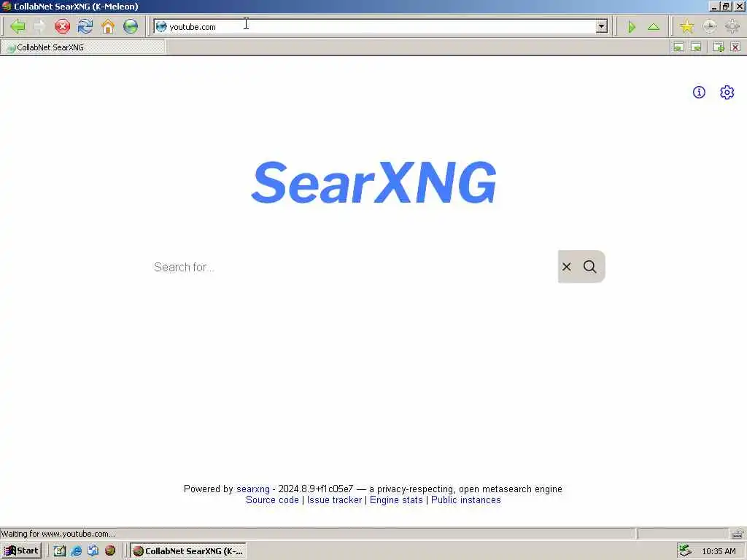747x560 pixels.
Task: Open Bookmarks with the yellow star
Action: 687,26
